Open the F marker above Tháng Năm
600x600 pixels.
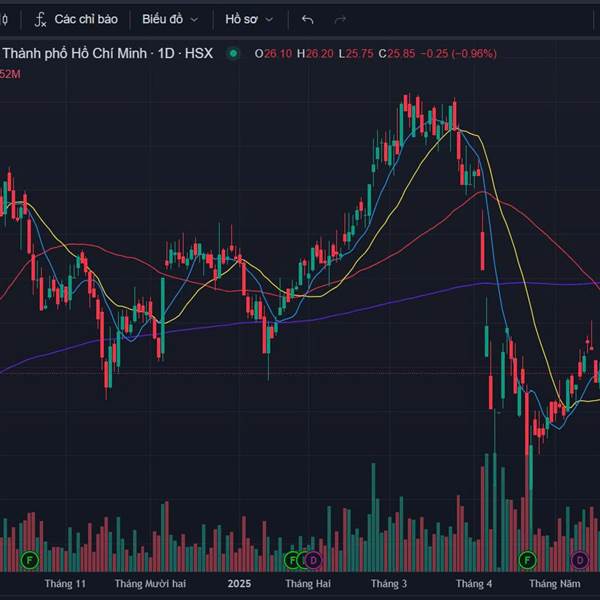tap(527, 559)
